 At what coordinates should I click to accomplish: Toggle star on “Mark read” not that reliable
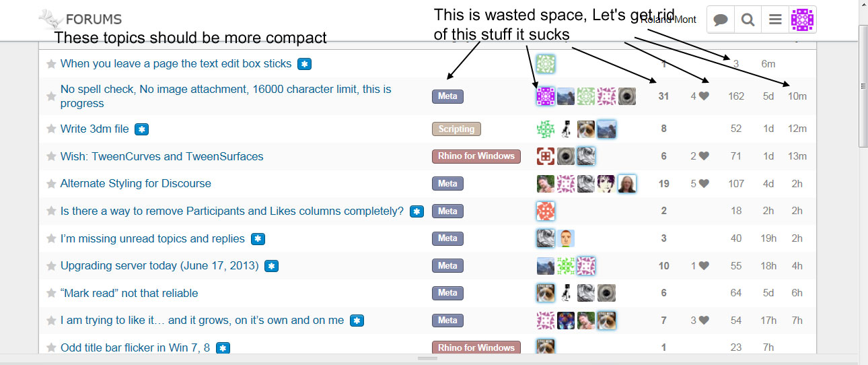pyautogui.click(x=51, y=294)
